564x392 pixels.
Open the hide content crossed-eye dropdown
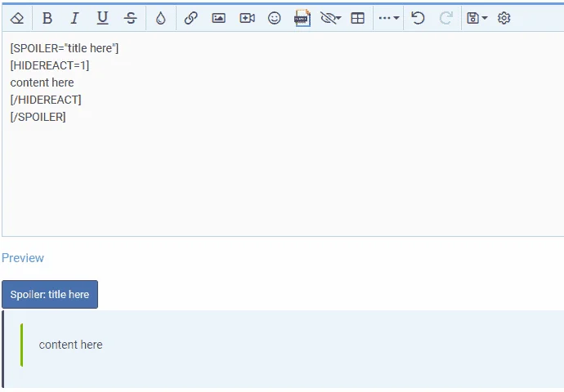[x=330, y=18]
